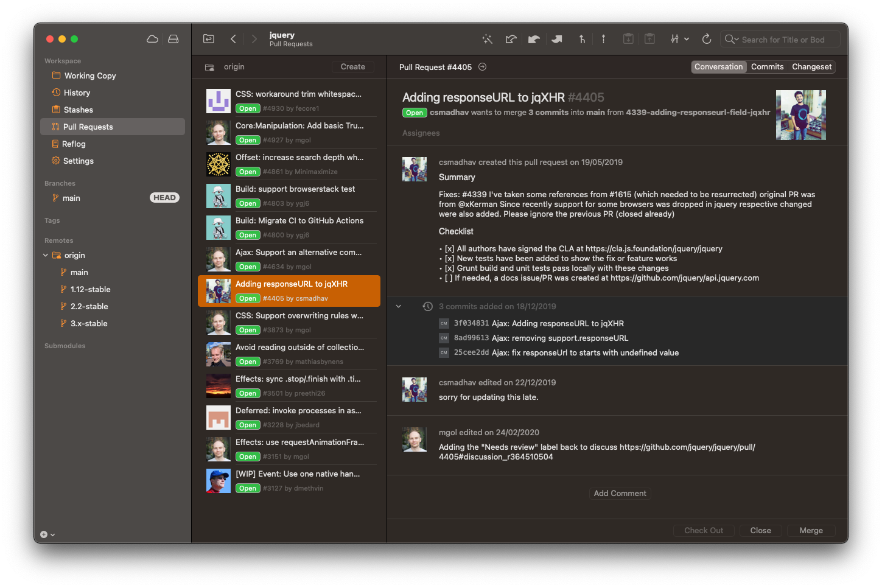
Task: Click the Check Out button
Action: [x=704, y=531]
